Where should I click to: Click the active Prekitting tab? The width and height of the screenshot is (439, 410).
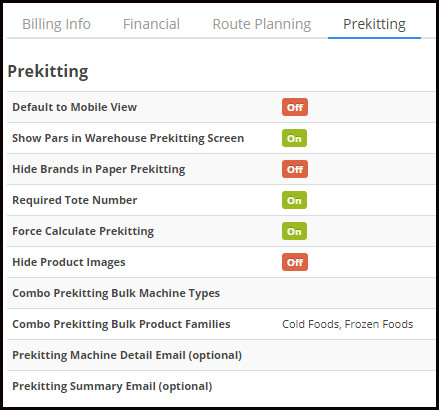coord(374,24)
